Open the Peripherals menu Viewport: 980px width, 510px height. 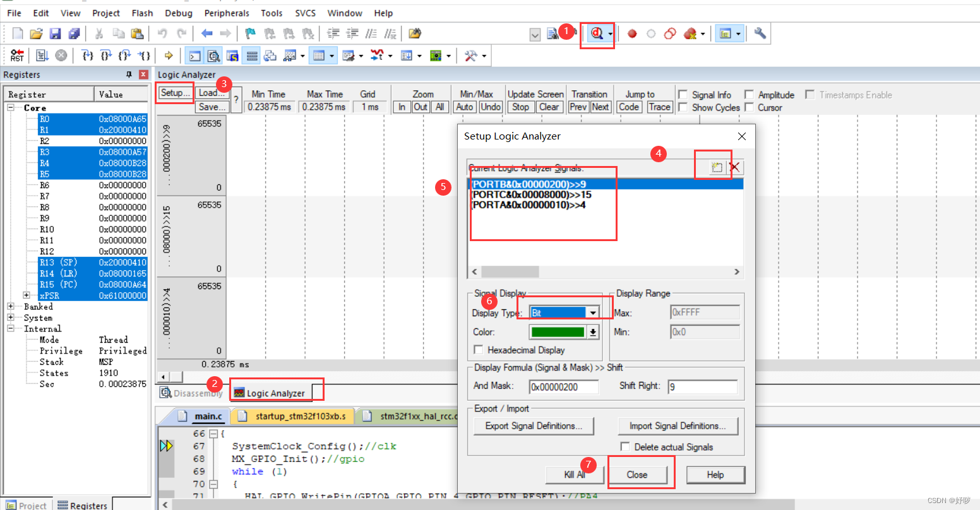[x=227, y=13]
